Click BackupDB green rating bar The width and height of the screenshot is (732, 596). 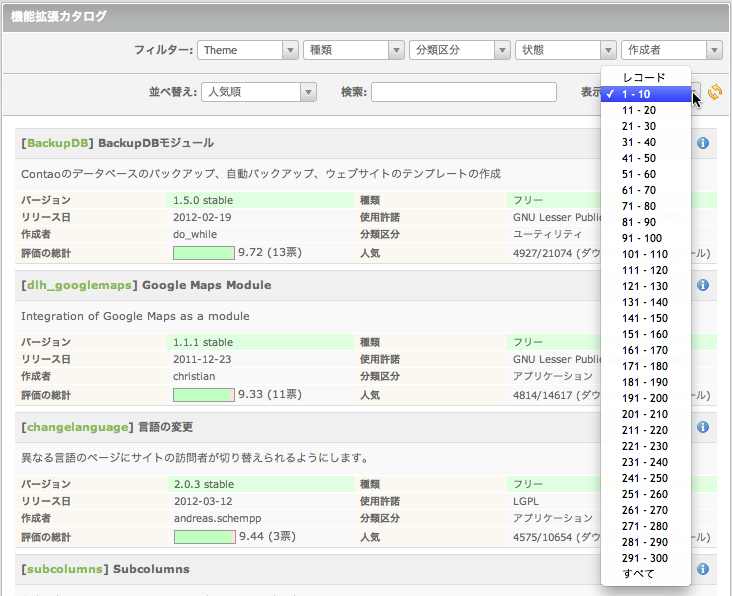pos(204,252)
